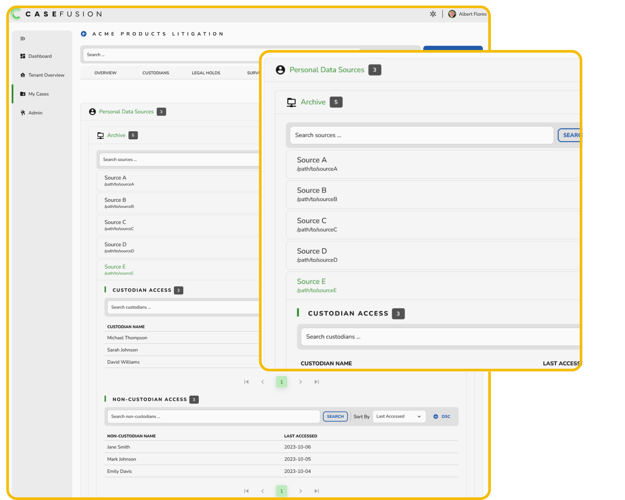
Task: Click the CaseFusion logo icon
Action: tap(16, 14)
